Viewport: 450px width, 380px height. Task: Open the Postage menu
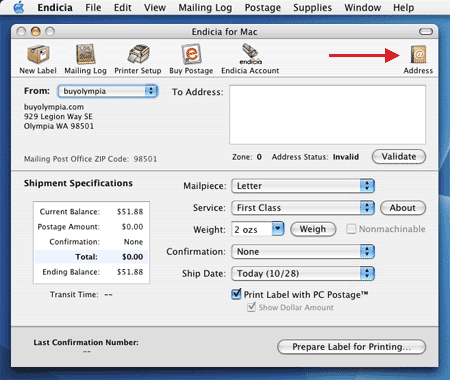[x=263, y=7]
